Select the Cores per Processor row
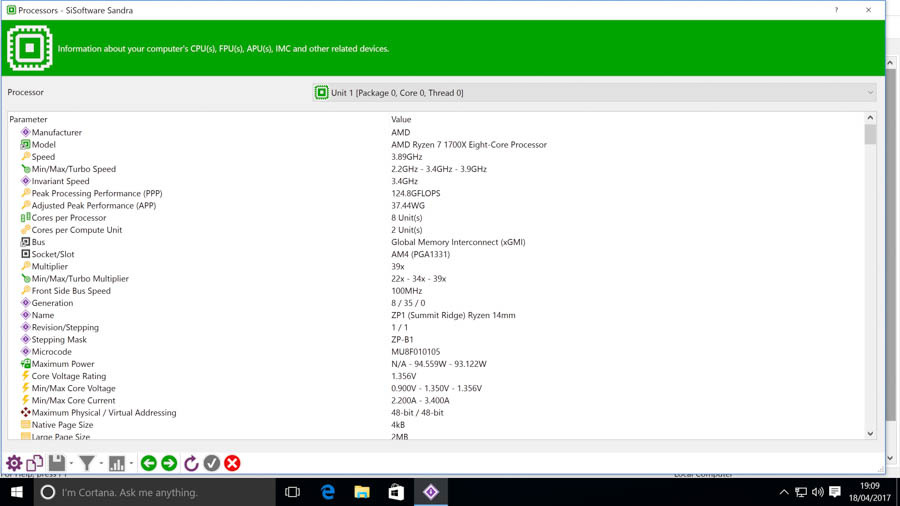 (436, 217)
